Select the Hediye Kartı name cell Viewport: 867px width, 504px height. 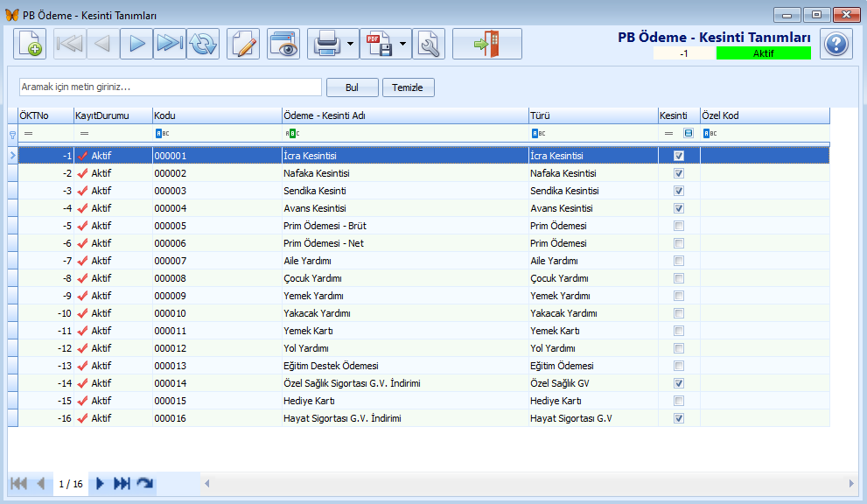click(x=405, y=401)
